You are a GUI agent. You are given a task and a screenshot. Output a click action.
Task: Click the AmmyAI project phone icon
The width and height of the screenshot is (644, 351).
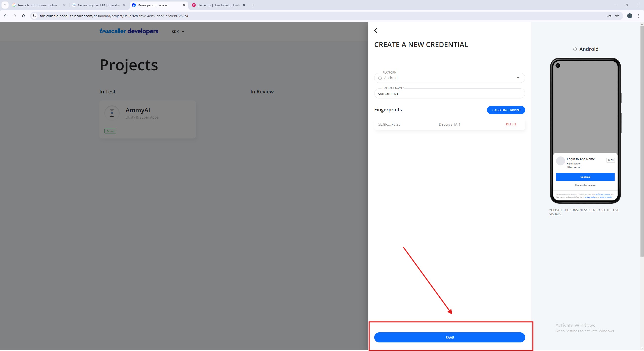click(112, 113)
